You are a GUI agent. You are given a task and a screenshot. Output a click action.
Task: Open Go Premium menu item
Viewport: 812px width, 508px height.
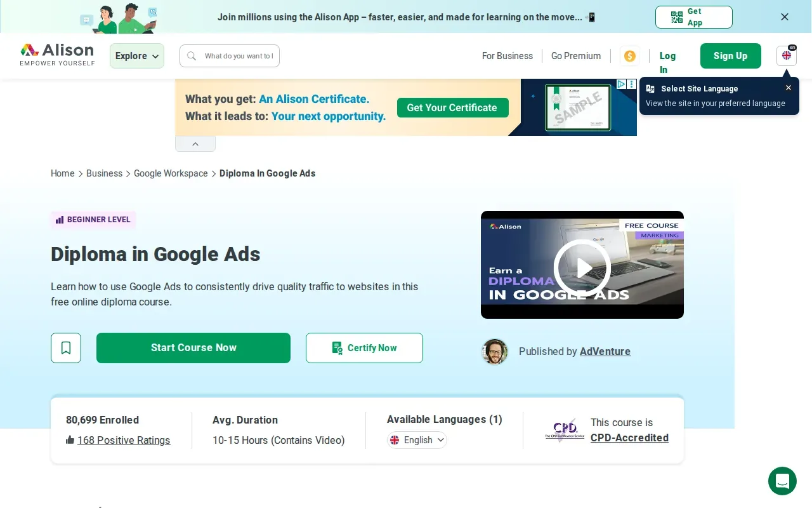click(x=576, y=56)
